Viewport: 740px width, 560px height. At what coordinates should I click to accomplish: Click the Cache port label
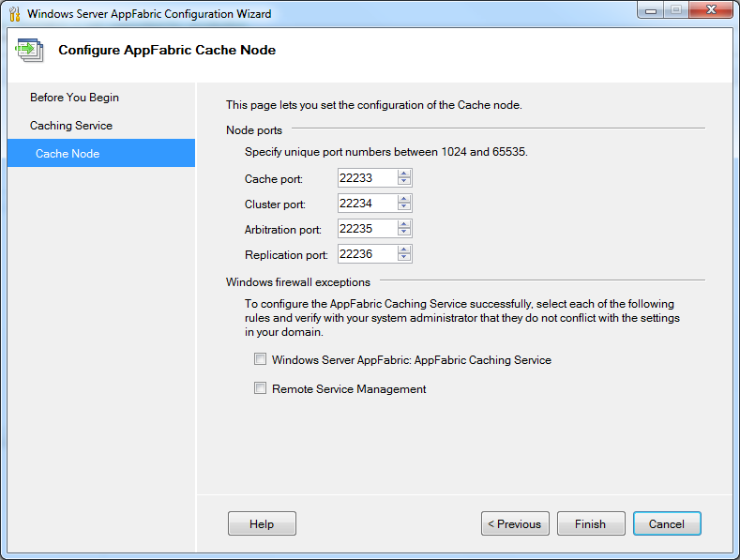(273, 179)
